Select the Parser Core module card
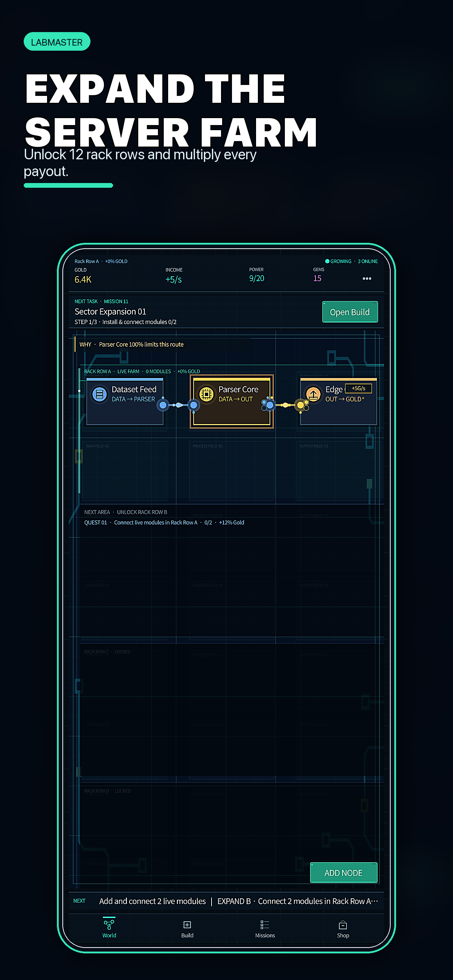 tap(232, 401)
